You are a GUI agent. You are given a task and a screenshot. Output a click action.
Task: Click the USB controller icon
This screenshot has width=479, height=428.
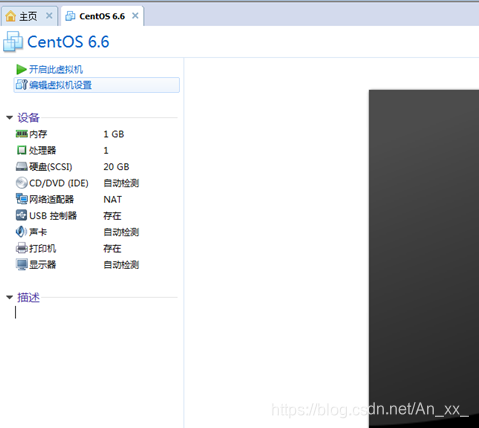[x=22, y=215]
